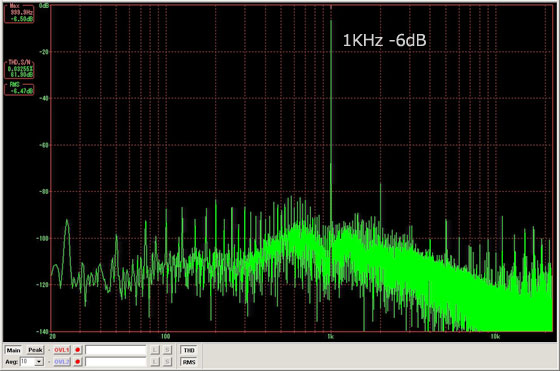
Task: Click the OVL1 overlay name text field
Action: coord(116,350)
